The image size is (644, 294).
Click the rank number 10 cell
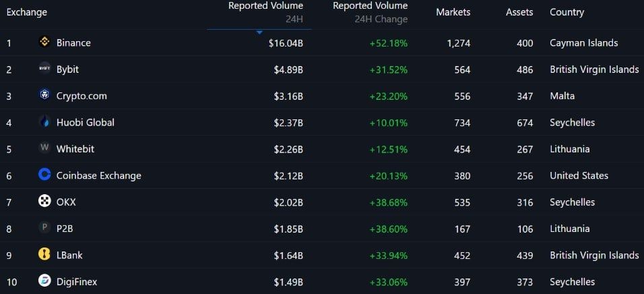[x=12, y=283]
